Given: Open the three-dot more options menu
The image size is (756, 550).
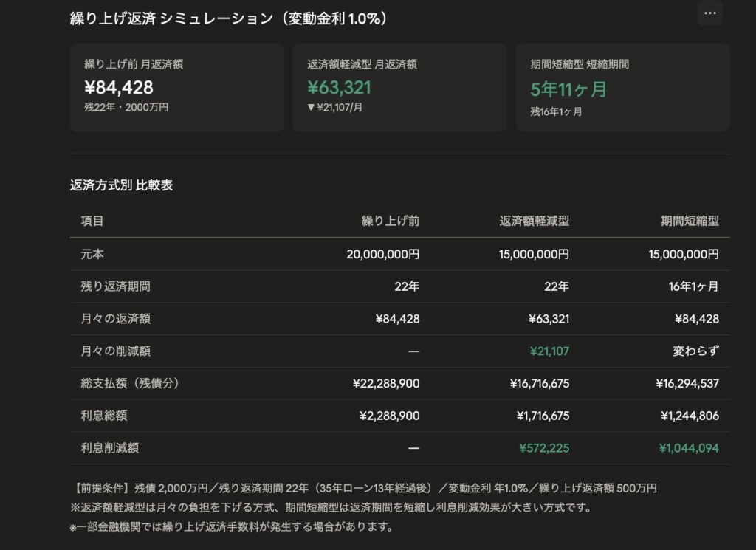Looking at the screenshot, I should click(x=709, y=13).
